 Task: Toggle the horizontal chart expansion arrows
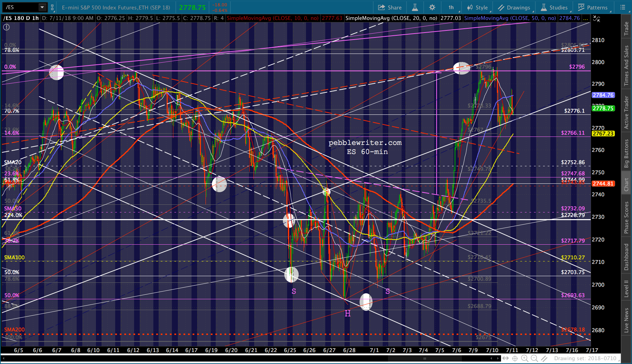pos(505,358)
